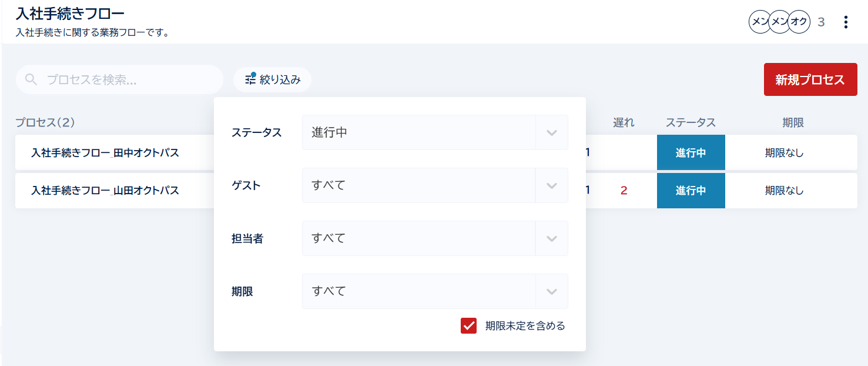This screenshot has height=366, width=868.
Task: Click the first メン member avatar
Action: (760, 22)
